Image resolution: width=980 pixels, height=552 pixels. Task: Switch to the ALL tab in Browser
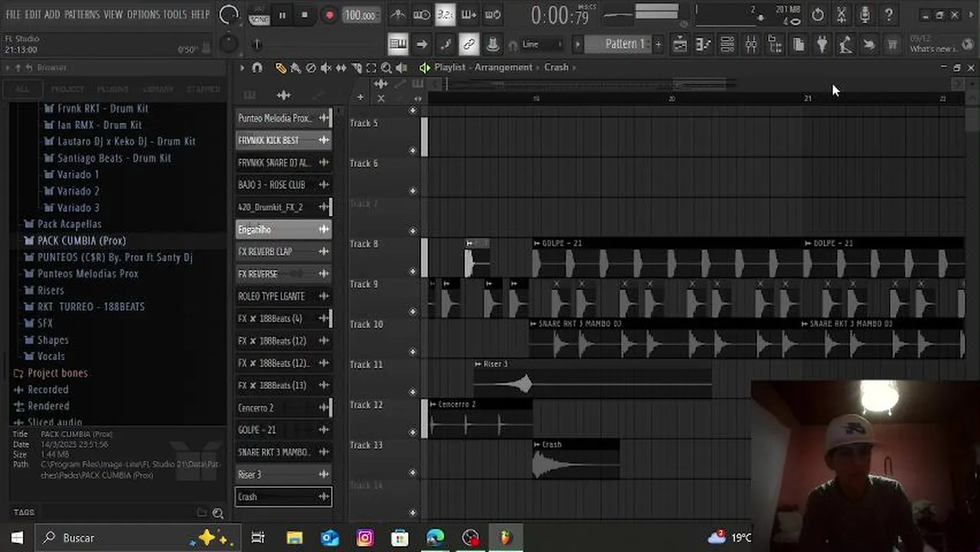point(22,89)
